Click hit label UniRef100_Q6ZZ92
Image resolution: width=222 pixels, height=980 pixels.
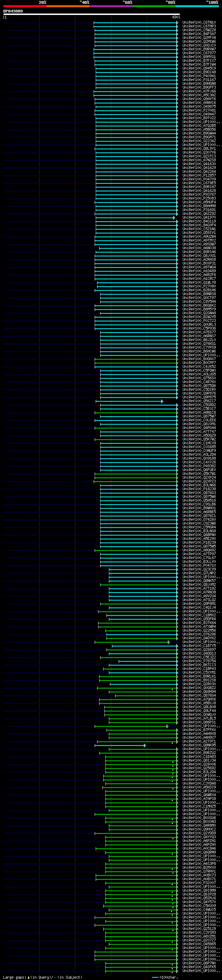pos(199,213)
